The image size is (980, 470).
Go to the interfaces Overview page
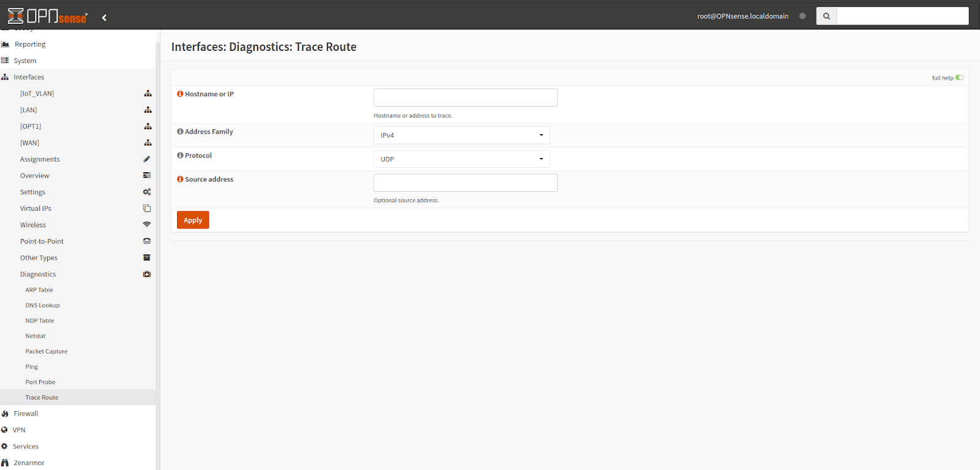(35, 175)
